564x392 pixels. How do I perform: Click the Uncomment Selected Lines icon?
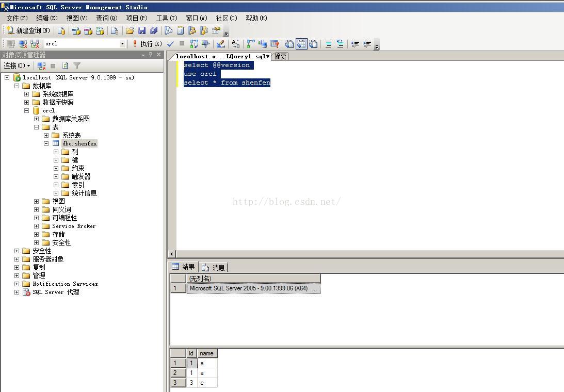pos(340,43)
